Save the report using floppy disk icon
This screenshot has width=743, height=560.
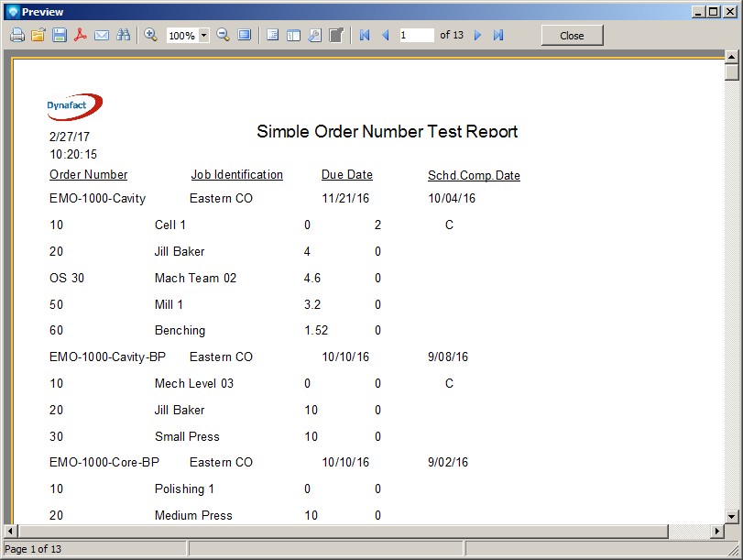pos(60,35)
